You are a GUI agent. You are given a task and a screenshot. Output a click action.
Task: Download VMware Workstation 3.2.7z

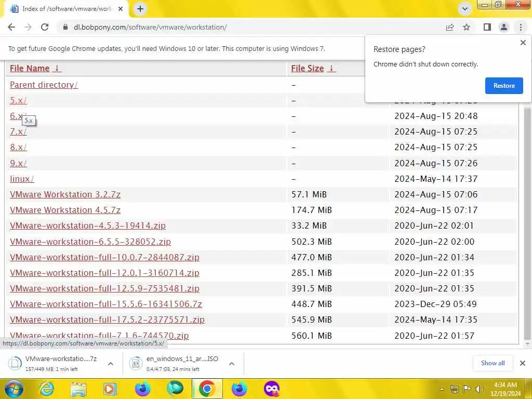point(65,194)
